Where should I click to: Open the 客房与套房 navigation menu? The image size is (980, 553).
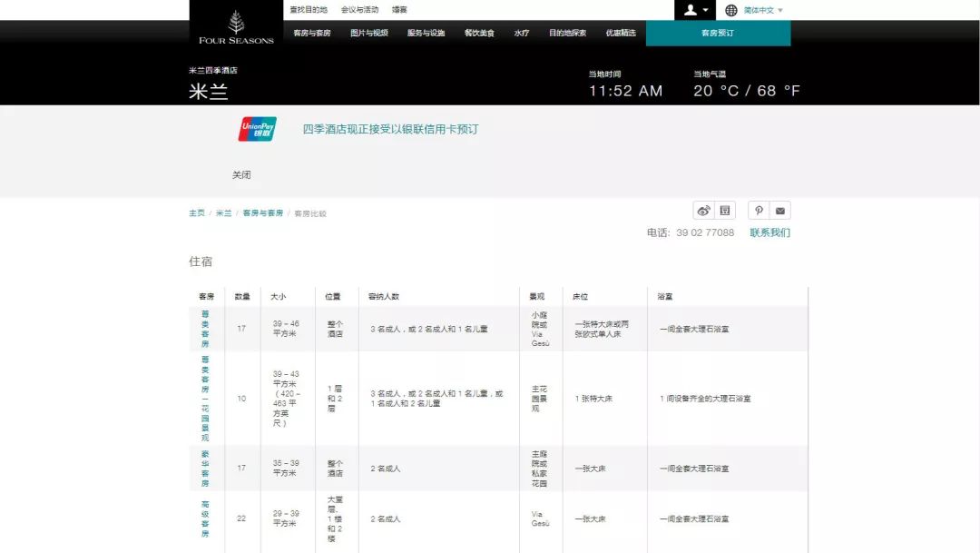pyautogui.click(x=312, y=33)
